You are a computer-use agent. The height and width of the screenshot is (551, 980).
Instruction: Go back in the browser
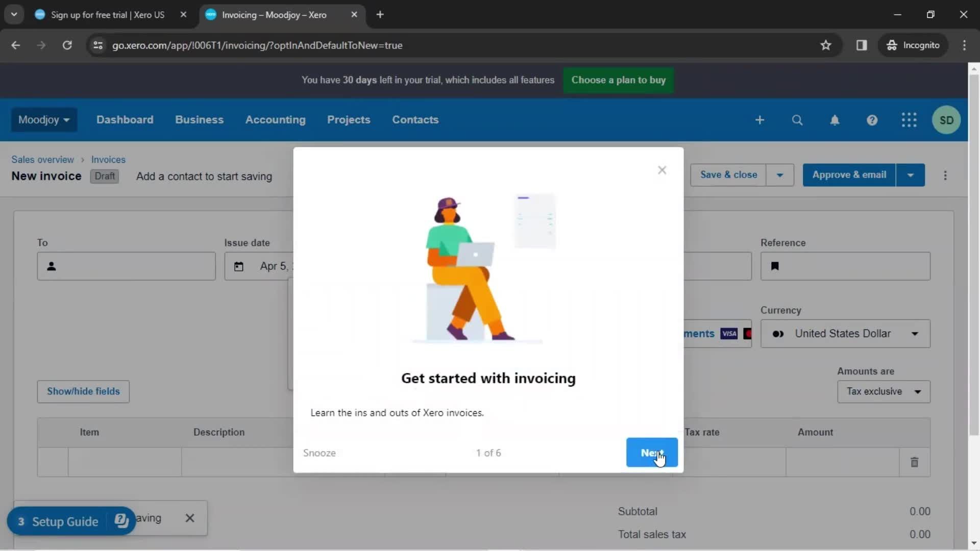16,45
